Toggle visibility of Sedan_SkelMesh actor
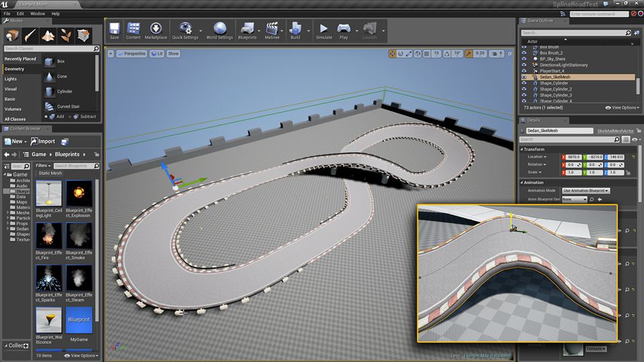The height and width of the screenshot is (362, 644). (x=524, y=76)
